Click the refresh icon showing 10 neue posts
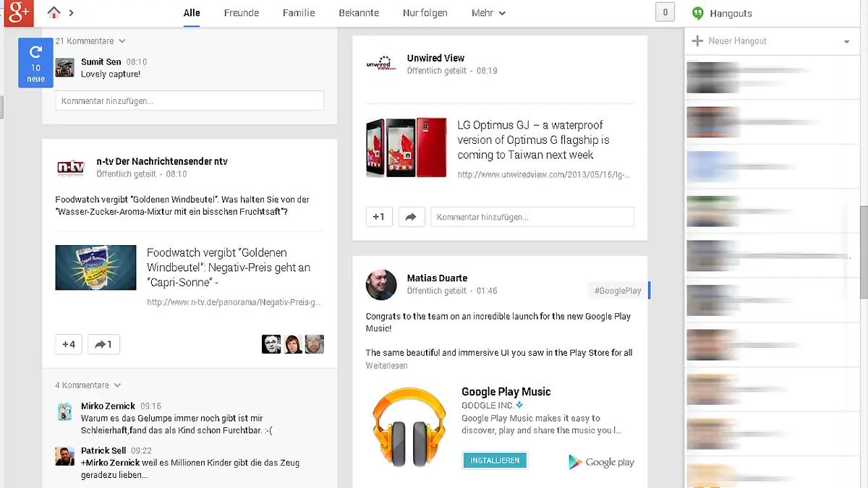 tap(35, 62)
